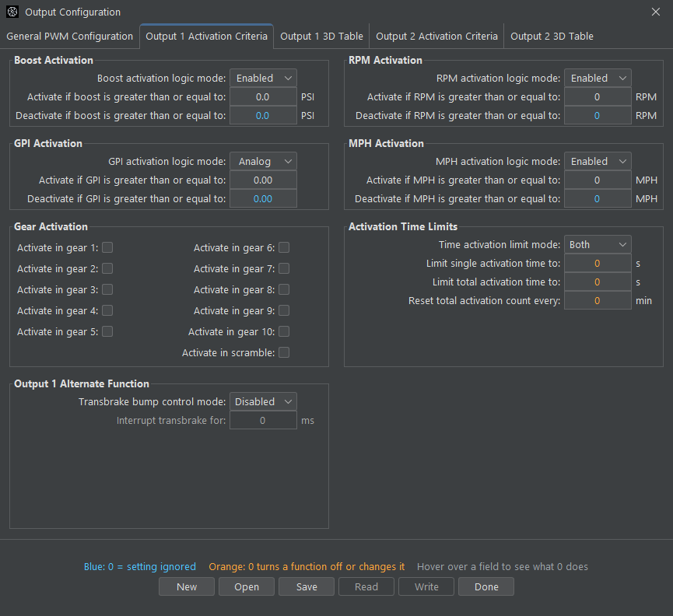Open Boost activation logic mode dropdown
This screenshot has width=673, height=616.
tap(263, 78)
